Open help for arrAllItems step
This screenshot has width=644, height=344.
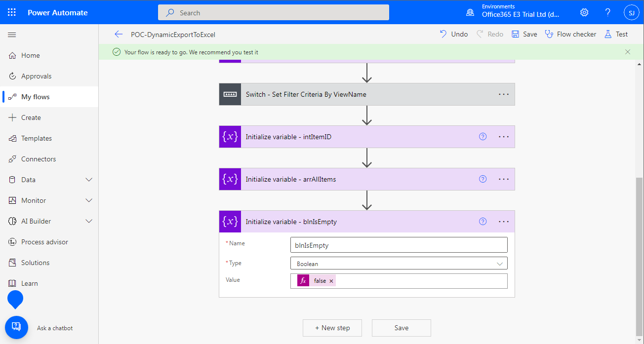click(x=483, y=179)
